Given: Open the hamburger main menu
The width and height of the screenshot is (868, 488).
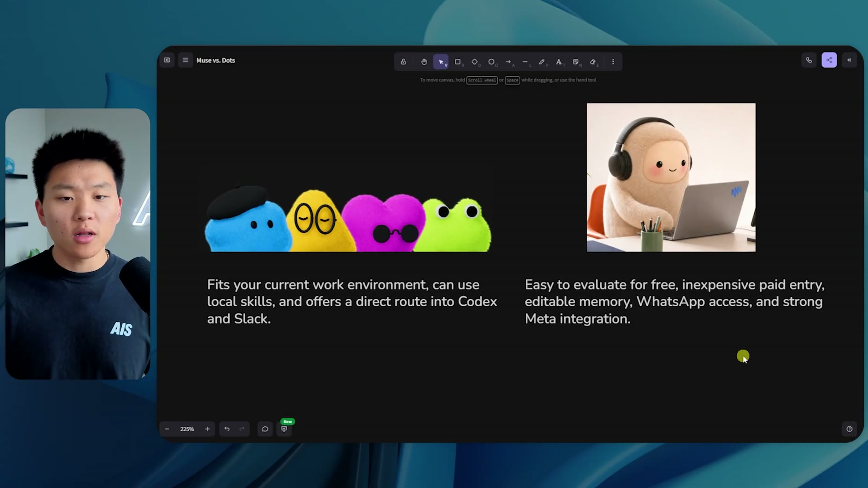Looking at the screenshot, I should point(185,60).
